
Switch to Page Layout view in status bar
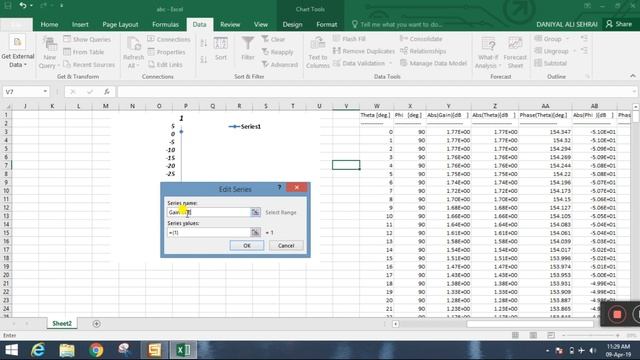pos(533,335)
